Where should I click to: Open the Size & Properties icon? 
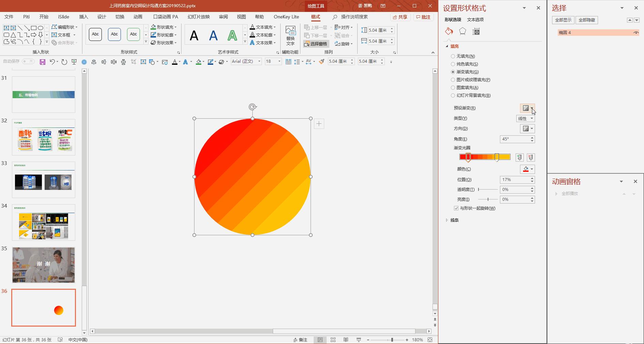476,32
